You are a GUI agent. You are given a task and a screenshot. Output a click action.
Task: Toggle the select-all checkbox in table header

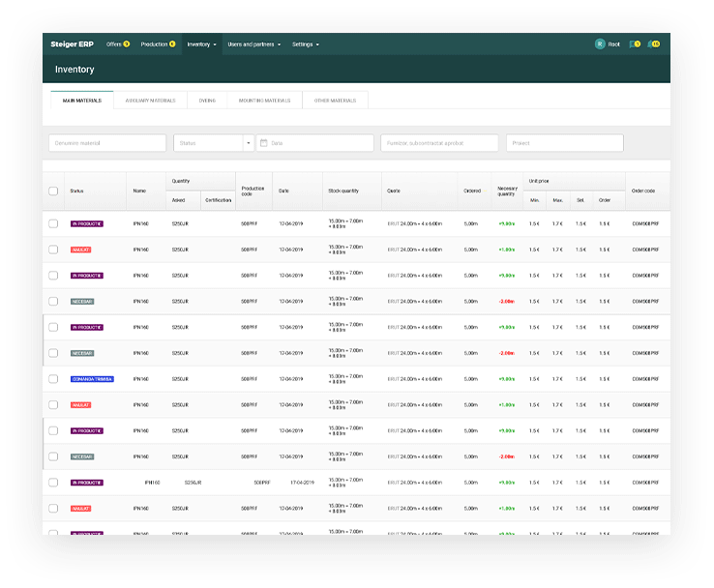53,191
